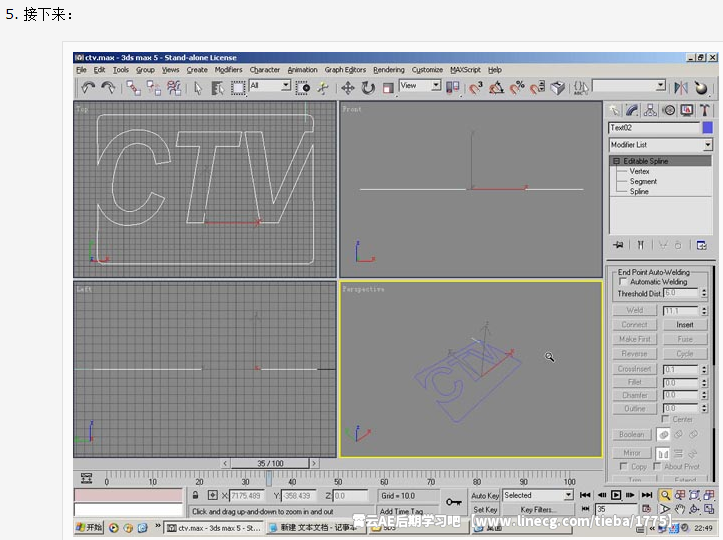
Task: Toggle the selection lock padlock icon
Action: click(196, 495)
